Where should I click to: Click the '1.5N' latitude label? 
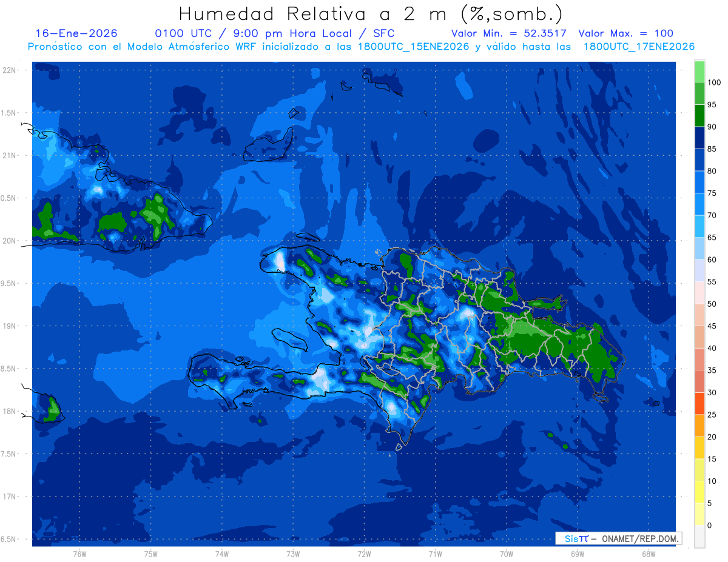[8, 113]
